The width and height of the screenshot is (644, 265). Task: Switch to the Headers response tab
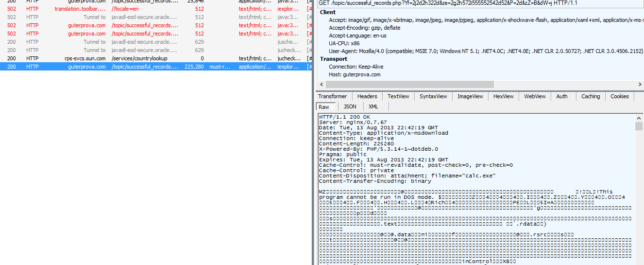(367, 96)
